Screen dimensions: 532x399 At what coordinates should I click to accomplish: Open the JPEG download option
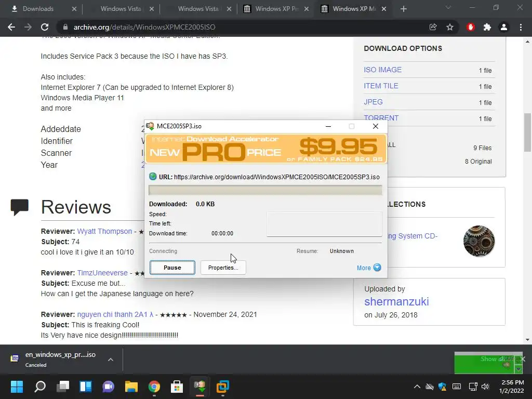[373, 102]
